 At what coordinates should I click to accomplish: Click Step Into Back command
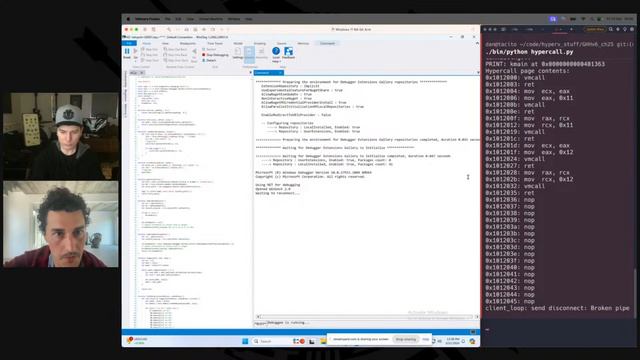(x=175, y=55)
